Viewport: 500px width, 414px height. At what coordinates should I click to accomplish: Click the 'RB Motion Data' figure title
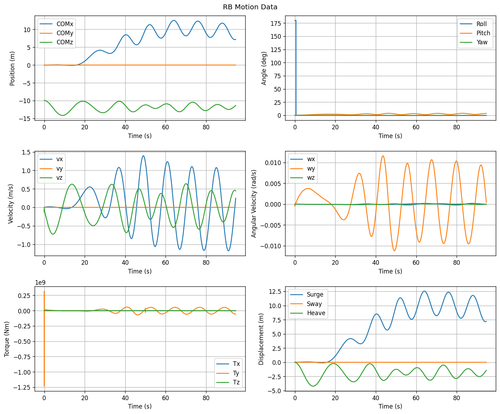[250, 7]
